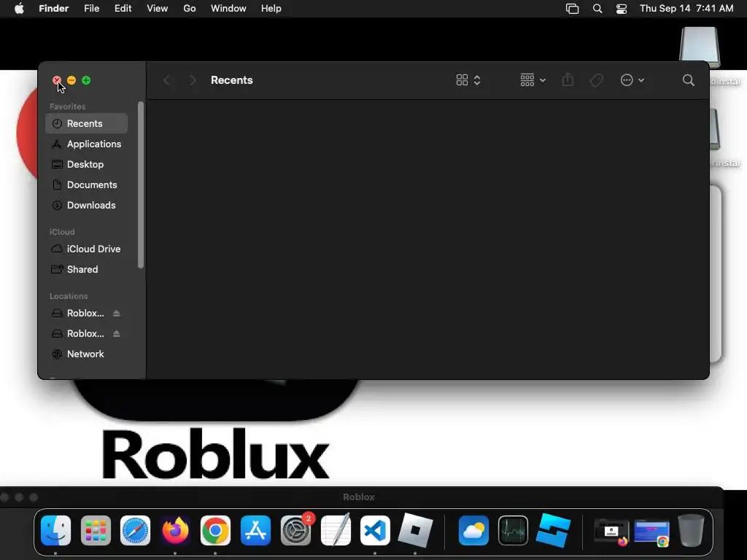
Task: Select the fully visible drive icon on desktop
Action: click(700, 46)
